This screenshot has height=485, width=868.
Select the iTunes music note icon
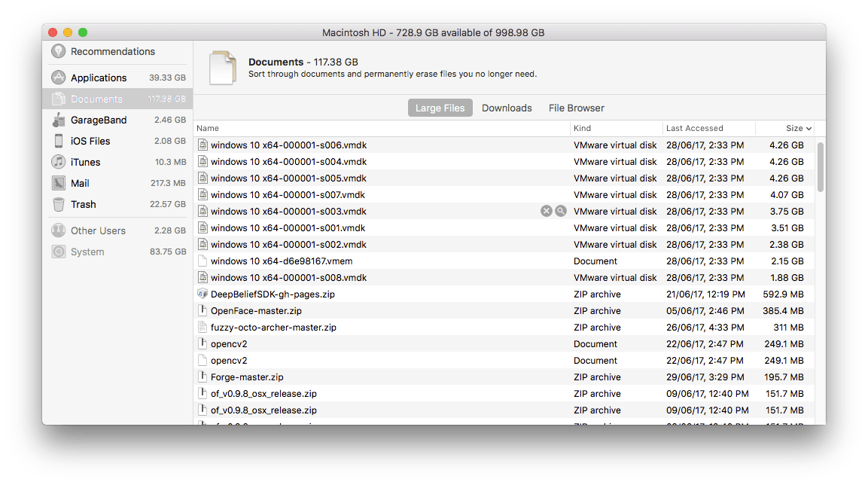[58, 162]
